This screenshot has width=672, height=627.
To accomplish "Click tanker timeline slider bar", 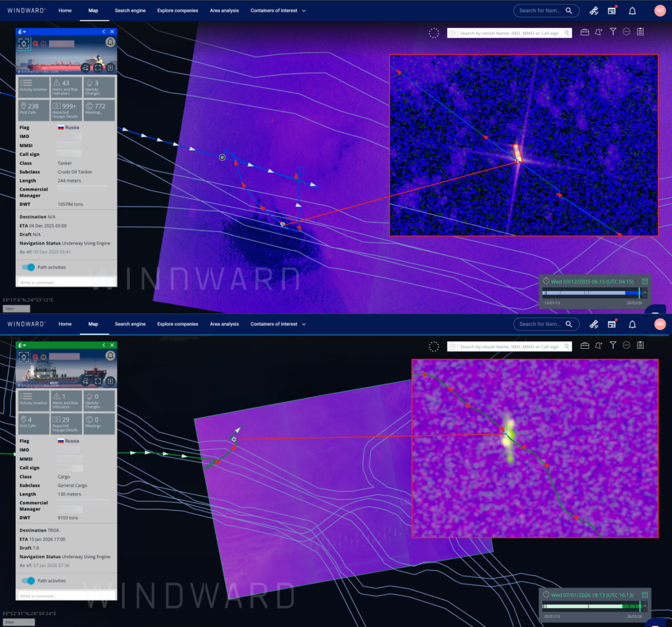I will tap(592, 293).
